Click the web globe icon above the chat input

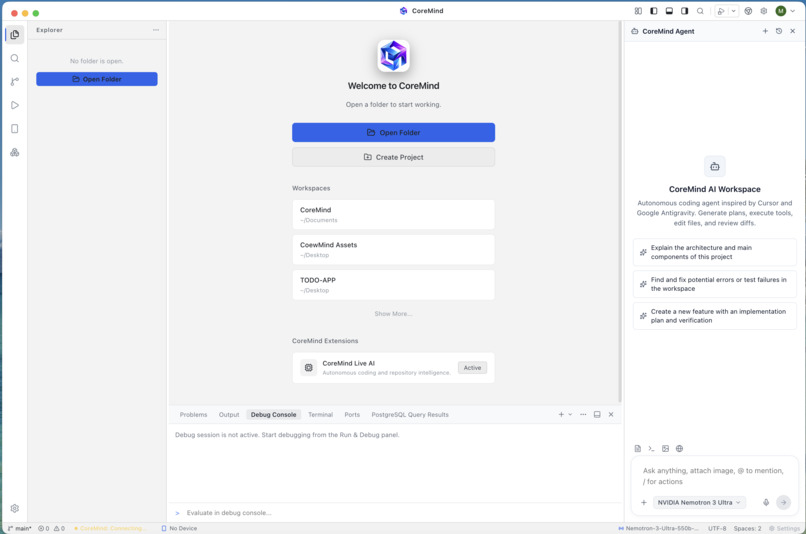(679, 448)
